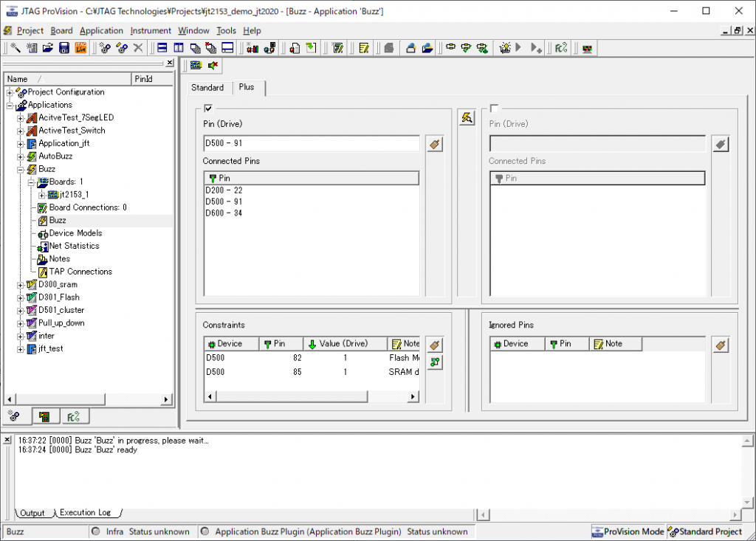
Task: Expand the Project Configuration tree node
Action: [x=10, y=92]
